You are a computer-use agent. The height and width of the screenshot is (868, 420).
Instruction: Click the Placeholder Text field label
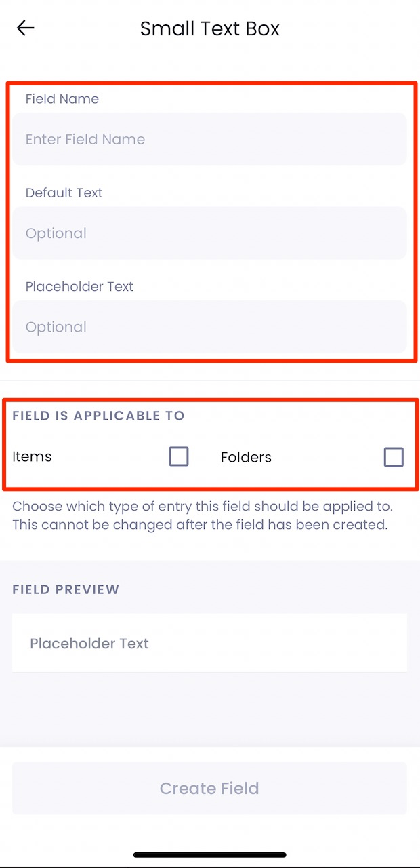79,286
